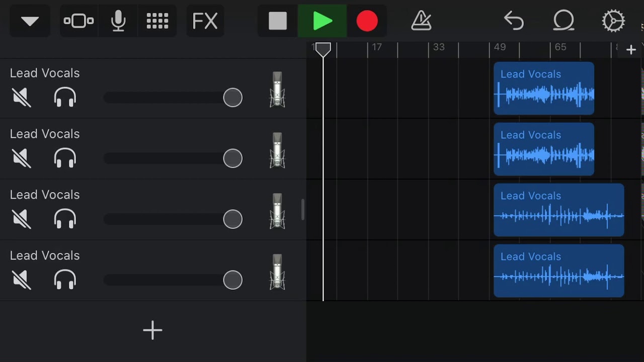Screen dimensions: 644x362
Task: Open the track view switcher icon
Action: 78,21
